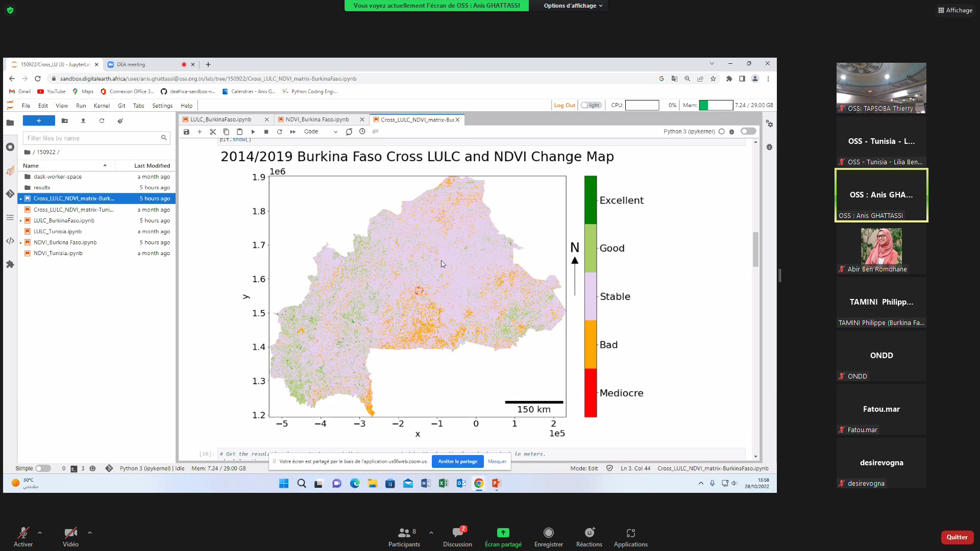
Task: Expand audio options arrow next to Activer
Action: (40, 533)
